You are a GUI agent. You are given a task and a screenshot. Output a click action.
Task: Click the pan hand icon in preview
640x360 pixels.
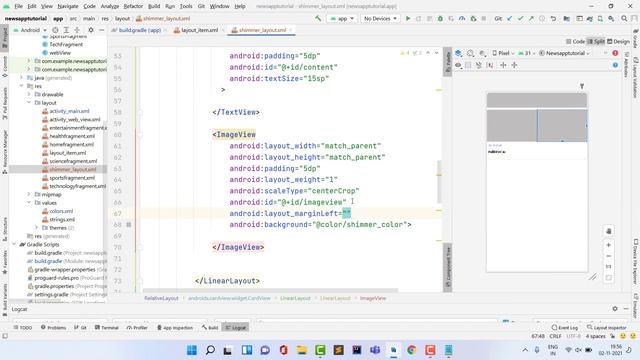tap(609, 231)
